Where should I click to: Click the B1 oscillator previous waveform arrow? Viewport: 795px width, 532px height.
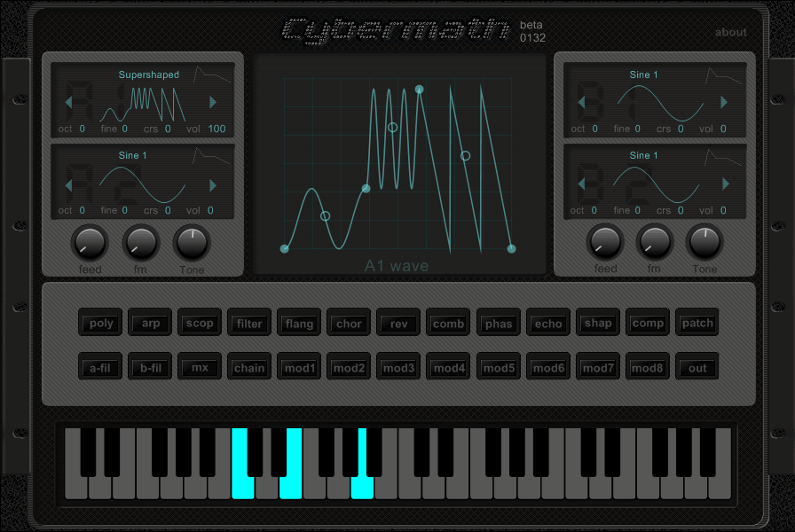click(x=581, y=102)
